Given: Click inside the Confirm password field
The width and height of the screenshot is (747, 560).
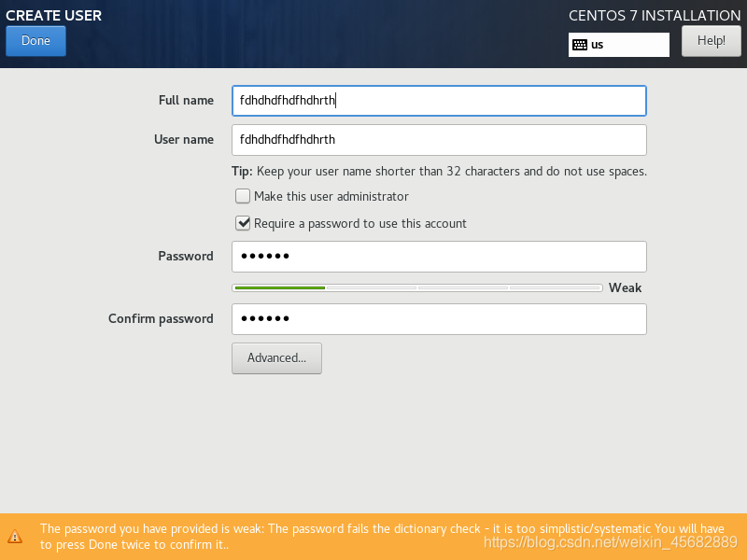Looking at the screenshot, I should [x=439, y=319].
